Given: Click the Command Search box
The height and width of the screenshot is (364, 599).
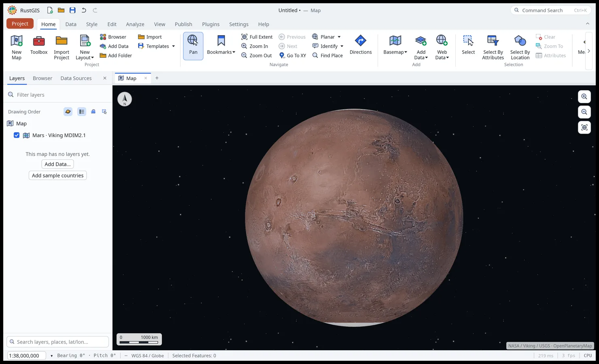Looking at the screenshot, I should [551, 10].
